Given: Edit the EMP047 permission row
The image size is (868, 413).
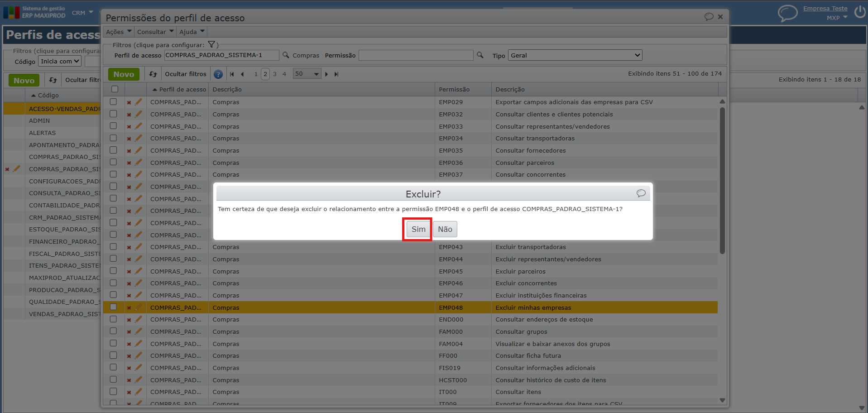Looking at the screenshot, I should click(x=138, y=295).
